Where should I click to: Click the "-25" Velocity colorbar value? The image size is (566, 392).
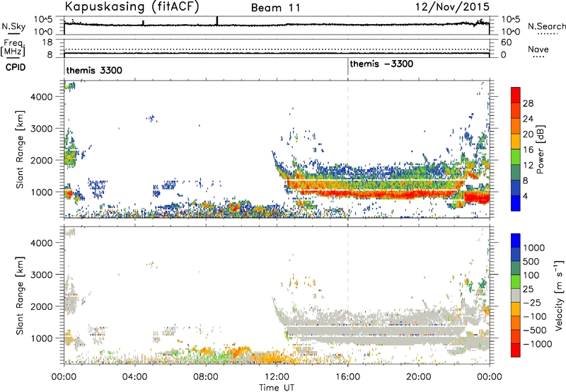tap(531, 303)
